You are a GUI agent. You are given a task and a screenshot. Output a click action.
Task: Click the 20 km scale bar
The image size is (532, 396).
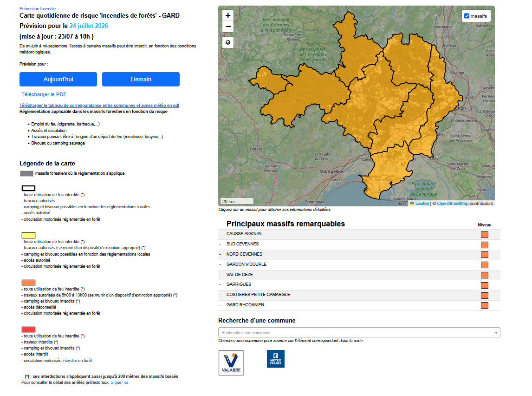[236, 201]
